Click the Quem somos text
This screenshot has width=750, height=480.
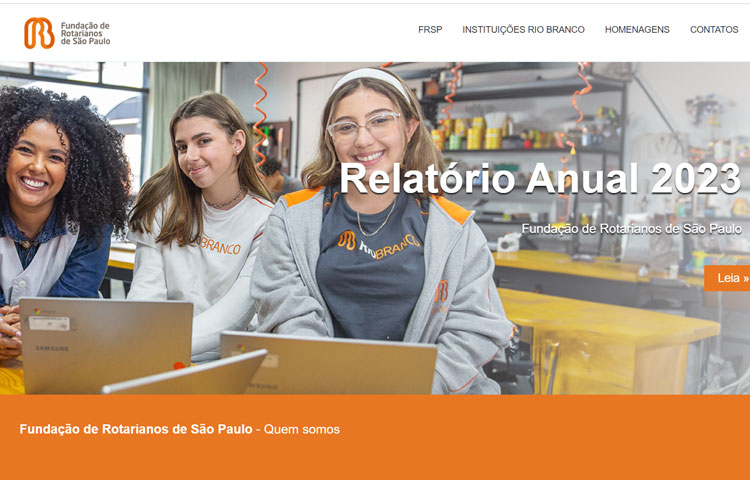coord(301,429)
